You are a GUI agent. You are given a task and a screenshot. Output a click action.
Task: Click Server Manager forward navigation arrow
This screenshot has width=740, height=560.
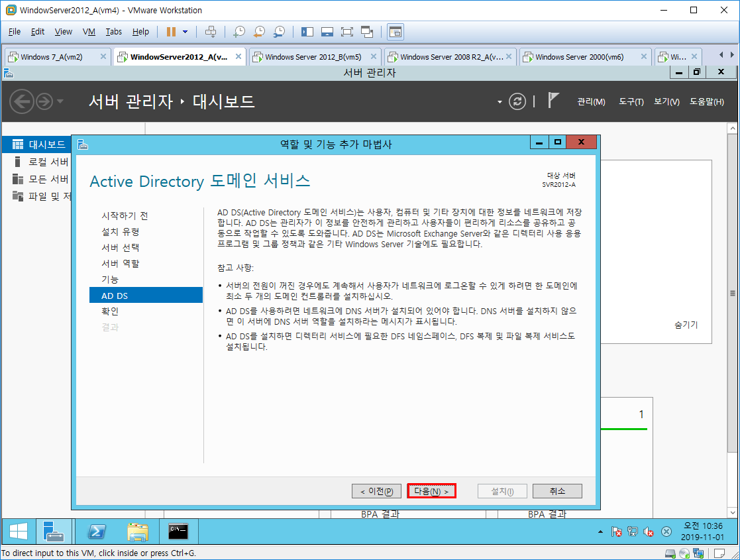coord(44,101)
